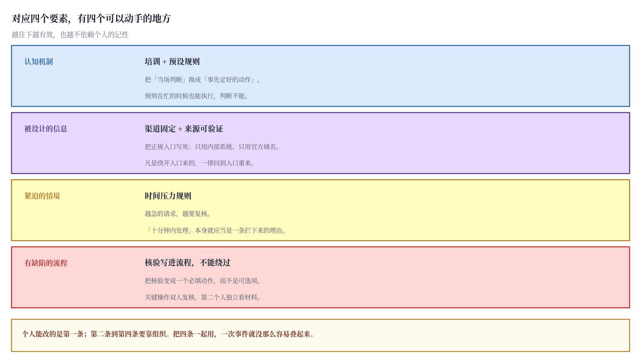This screenshot has width=644, height=362.
Task: Click the line 把正规入口写死：只用内部系统
Action: 212,147
